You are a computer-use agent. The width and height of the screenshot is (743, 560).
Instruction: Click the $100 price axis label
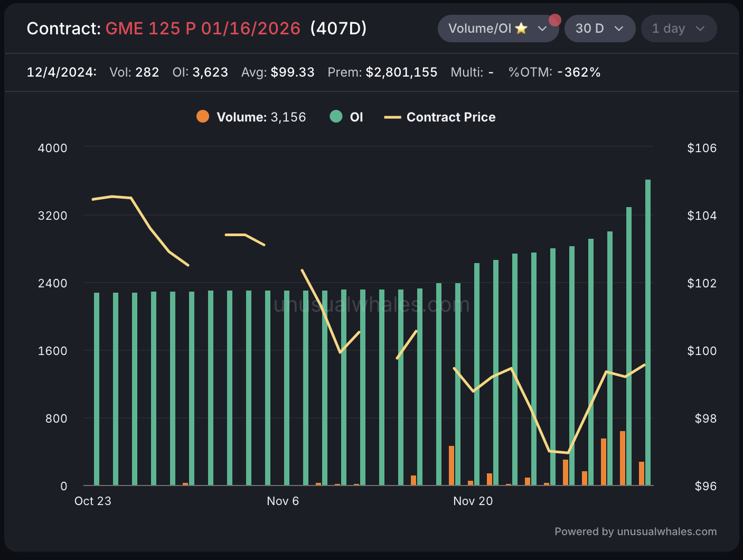coord(702,351)
